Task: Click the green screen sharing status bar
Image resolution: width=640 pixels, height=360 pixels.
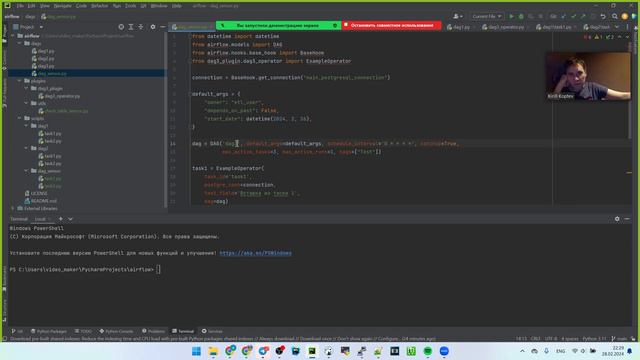Action: click(x=278, y=25)
